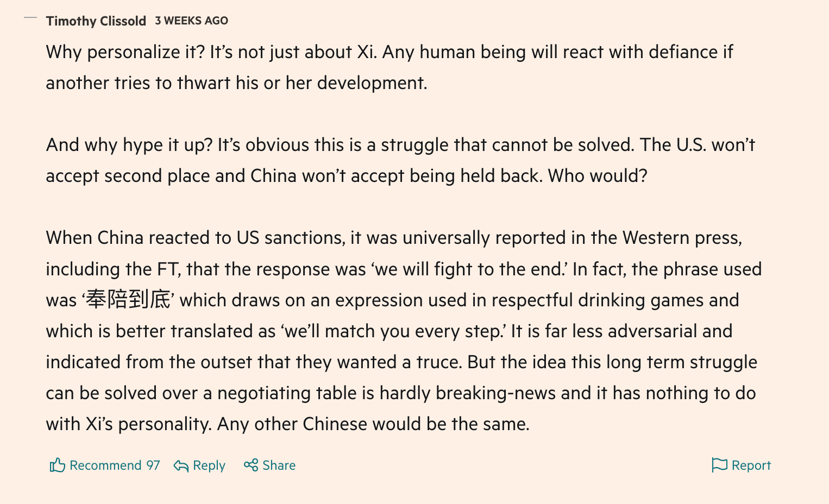The image size is (829, 504).
Task: Click the sentence "And why hype it up?"
Action: point(129,145)
